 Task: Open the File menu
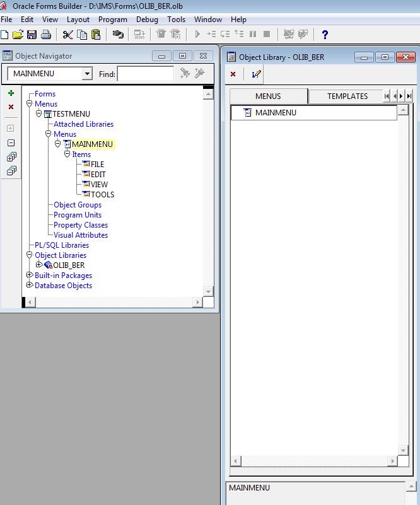pos(6,20)
